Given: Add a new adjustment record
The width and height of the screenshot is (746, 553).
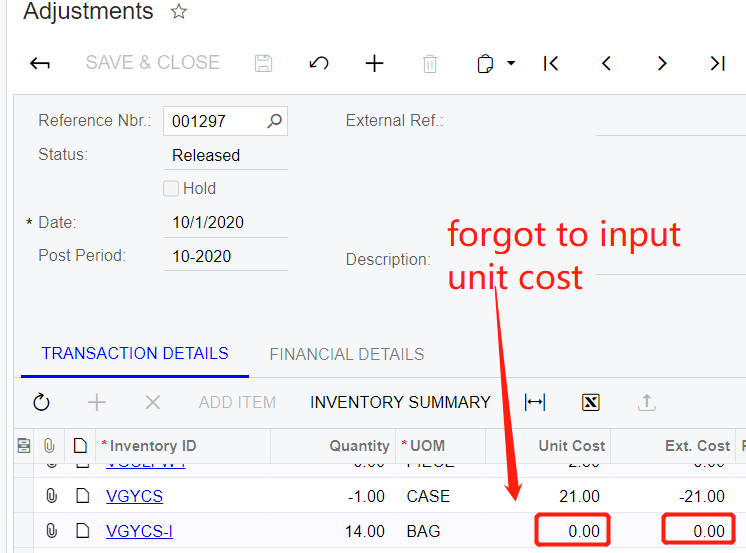Looking at the screenshot, I should pyautogui.click(x=374, y=63).
